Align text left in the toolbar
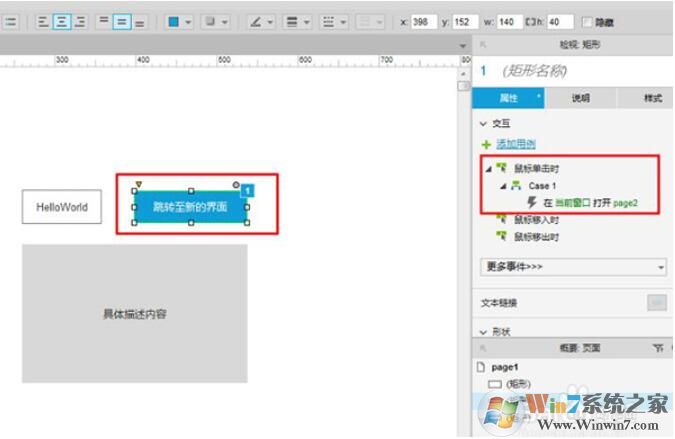The width and height of the screenshot is (675, 439). [43, 22]
